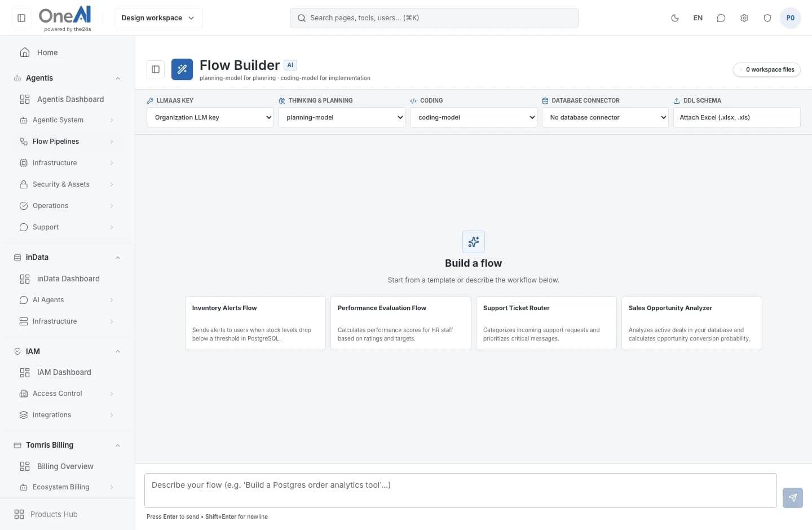Click the shield icon in top bar
Screen dimensions: 812x530
click(767, 18)
